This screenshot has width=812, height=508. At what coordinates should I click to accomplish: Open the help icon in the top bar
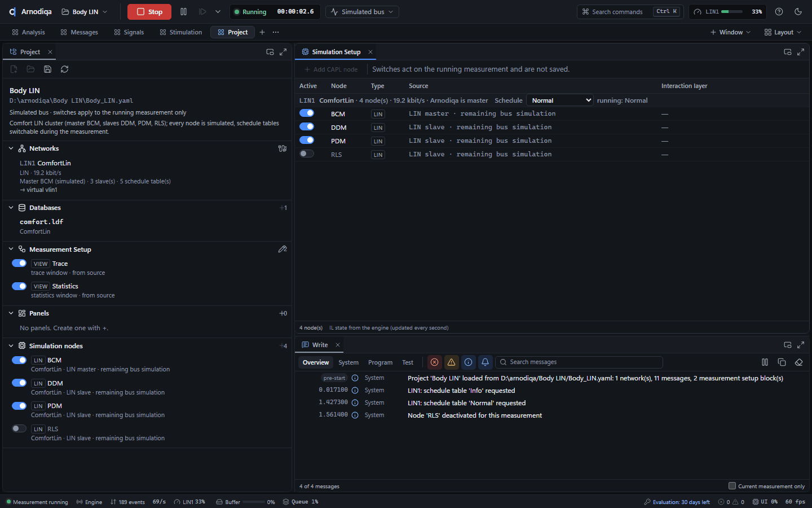point(779,12)
